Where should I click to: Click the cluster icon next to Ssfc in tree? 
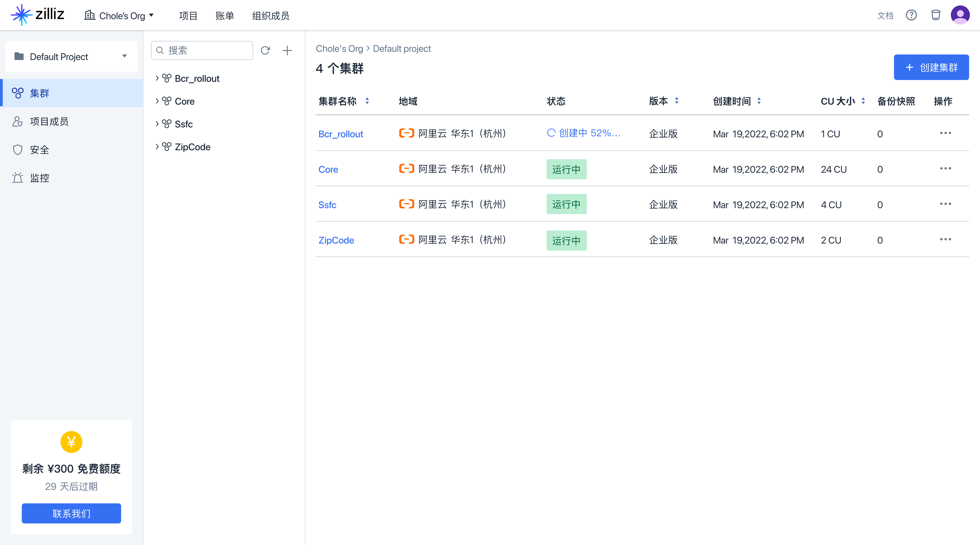click(x=167, y=124)
